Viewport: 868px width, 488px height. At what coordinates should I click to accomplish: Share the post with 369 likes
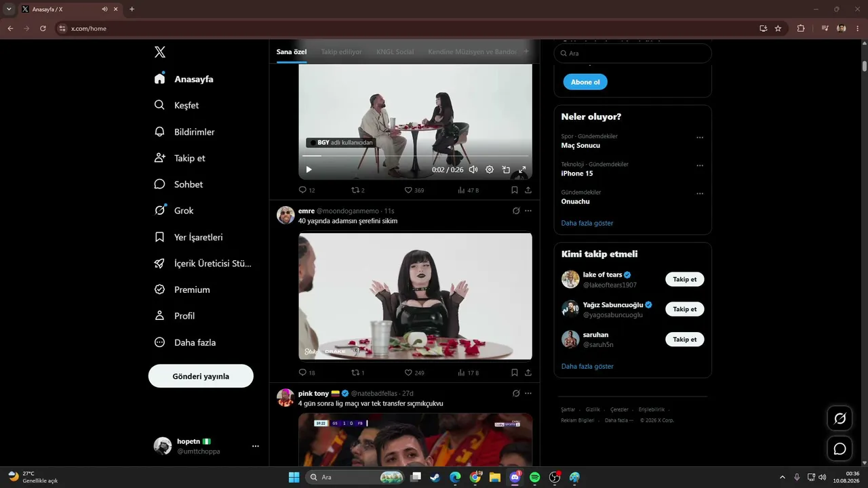(x=528, y=190)
